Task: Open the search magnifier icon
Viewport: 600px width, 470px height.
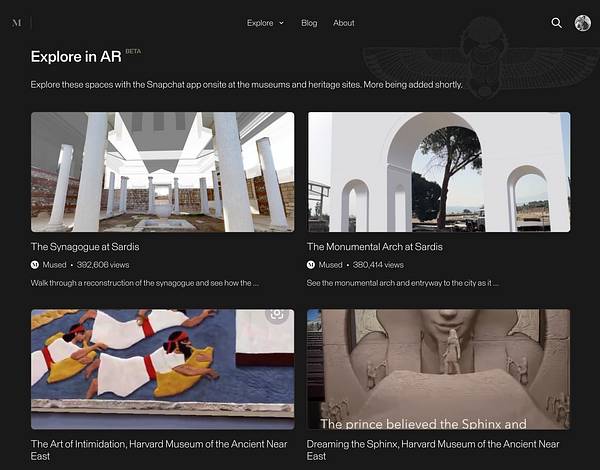Action: pos(556,23)
